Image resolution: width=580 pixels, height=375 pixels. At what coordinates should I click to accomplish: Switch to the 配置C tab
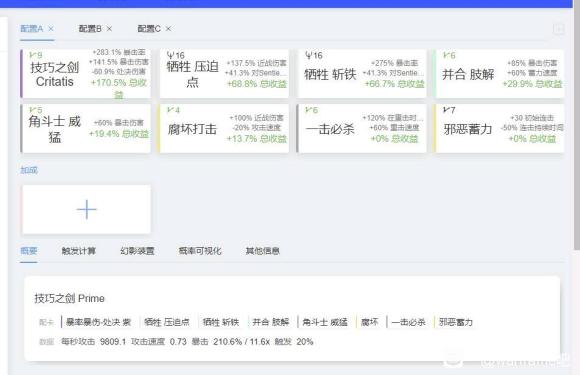coord(149,28)
